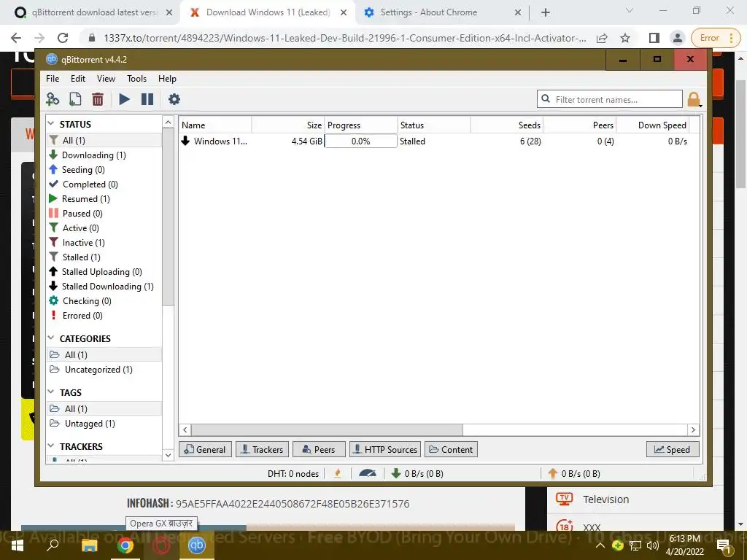Click the 0.0% progress bar

click(x=360, y=141)
